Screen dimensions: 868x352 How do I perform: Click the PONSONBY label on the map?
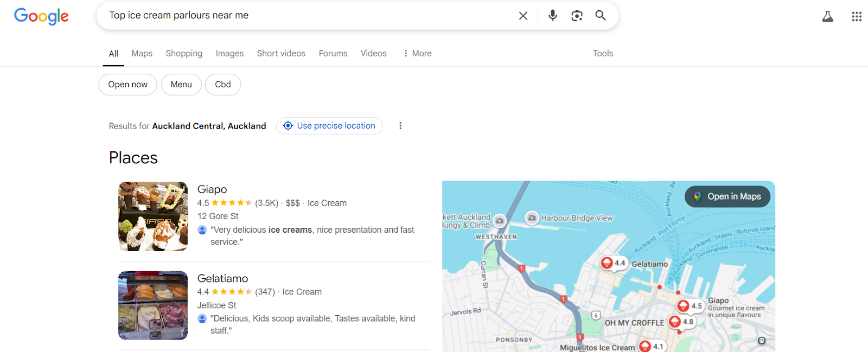(514, 340)
